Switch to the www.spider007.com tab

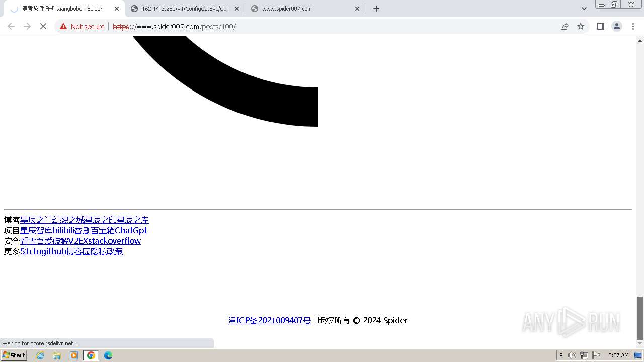[x=305, y=9]
